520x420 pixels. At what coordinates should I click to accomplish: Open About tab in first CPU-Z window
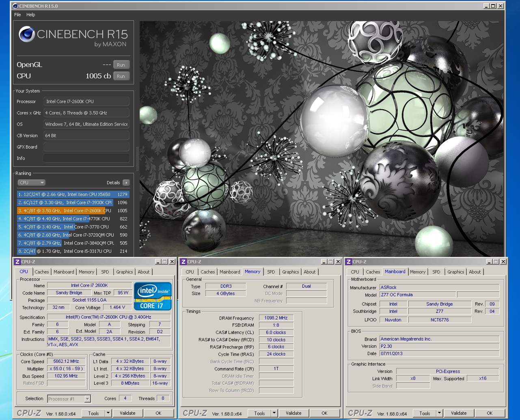pos(144,272)
